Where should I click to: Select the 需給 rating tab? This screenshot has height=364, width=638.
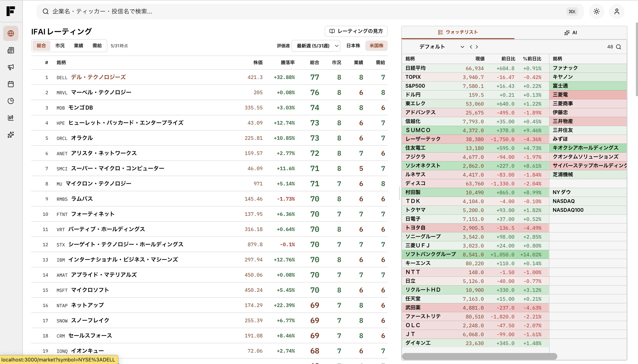[97, 46]
